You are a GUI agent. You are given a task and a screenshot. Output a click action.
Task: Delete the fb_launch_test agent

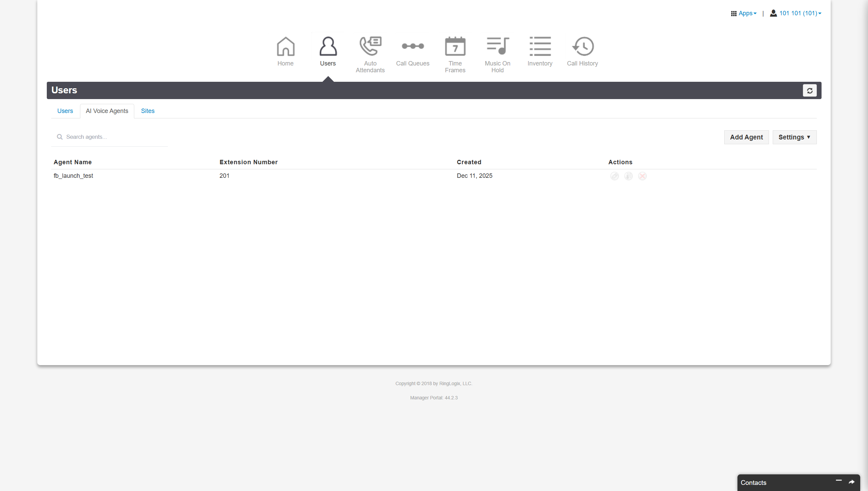[642, 176]
